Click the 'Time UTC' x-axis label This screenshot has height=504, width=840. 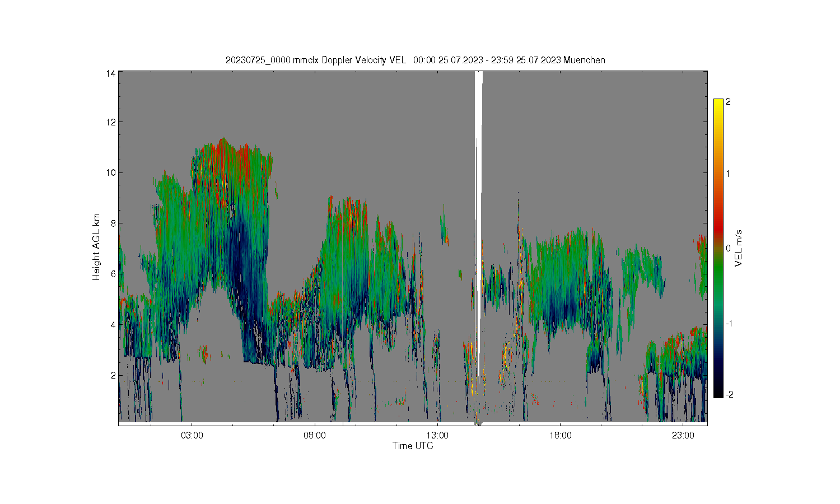tap(413, 446)
